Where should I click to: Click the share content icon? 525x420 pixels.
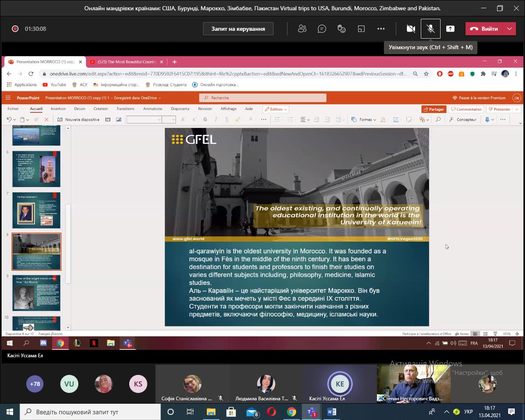[x=450, y=29]
